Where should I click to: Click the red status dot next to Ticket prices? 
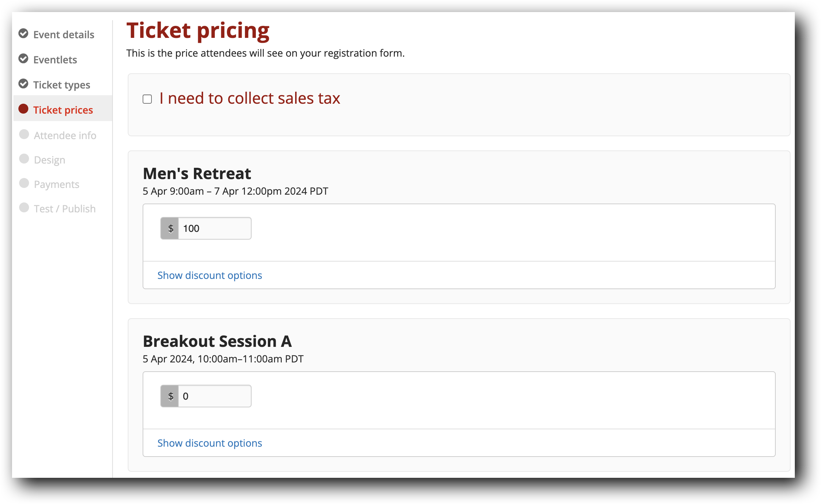click(23, 110)
